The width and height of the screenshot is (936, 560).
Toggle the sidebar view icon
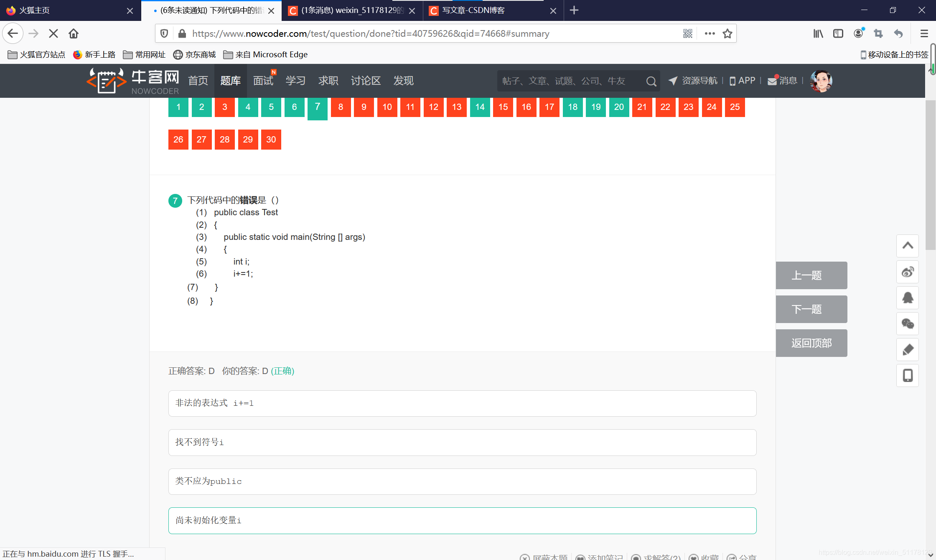[x=838, y=33]
